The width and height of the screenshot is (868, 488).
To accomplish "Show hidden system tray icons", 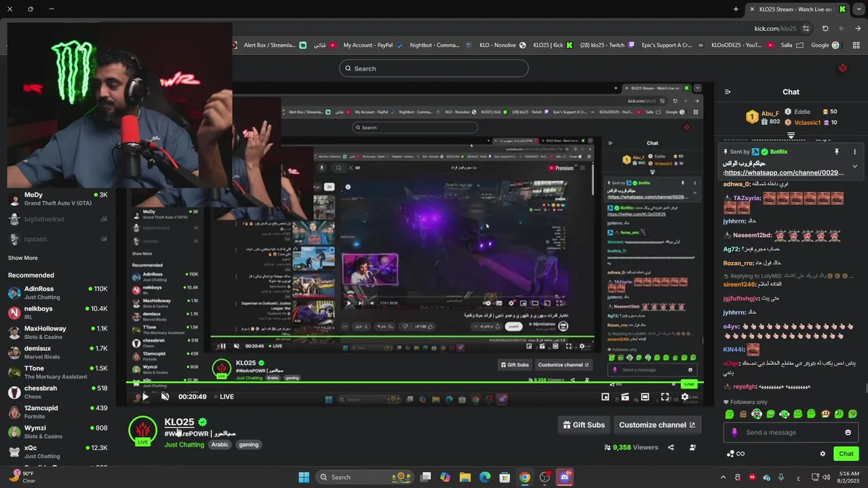I will (723, 477).
